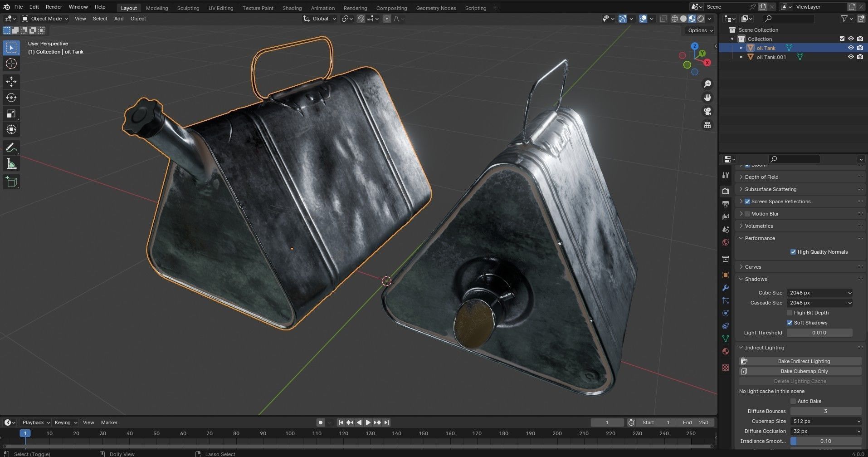This screenshot has height=457, width=868.
Task: Uncheck High Quality Normals
Action: pyautogui.click(x=793, y=252)
